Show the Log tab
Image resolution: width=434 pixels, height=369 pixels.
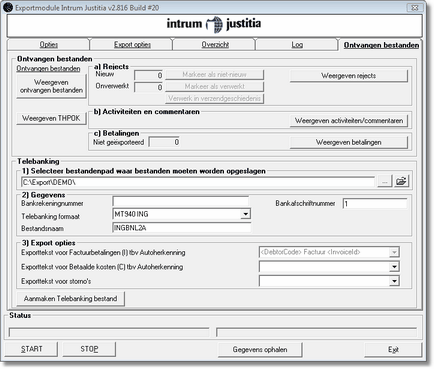[x=297, y=44]
